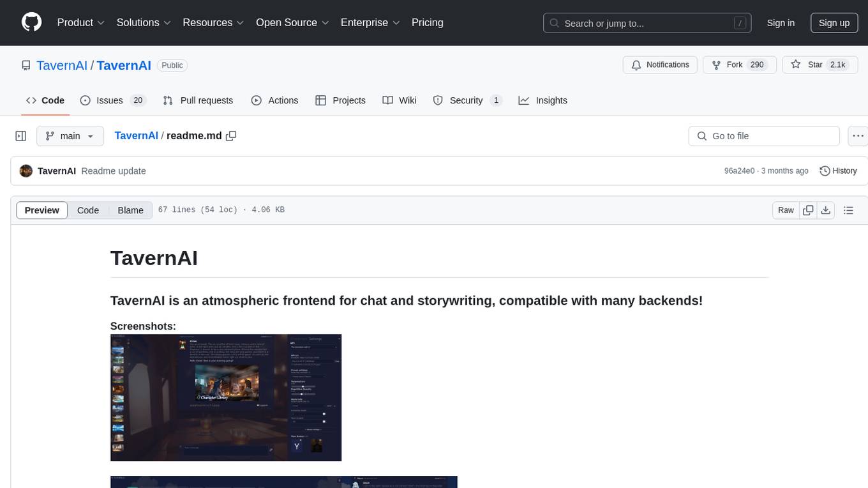The width and height of the screenshot is (868, 488).
Task: Open the Readme update commit message
Action: [114, 171]
